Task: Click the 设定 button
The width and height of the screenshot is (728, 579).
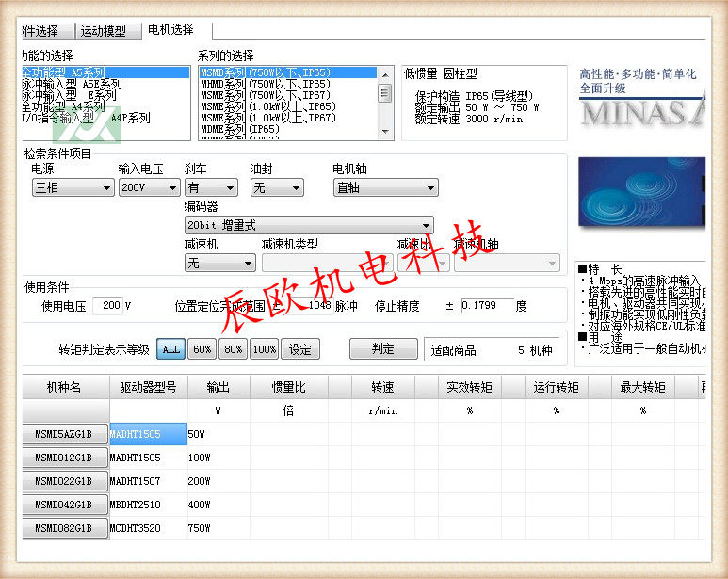Action: pos(299,349)
